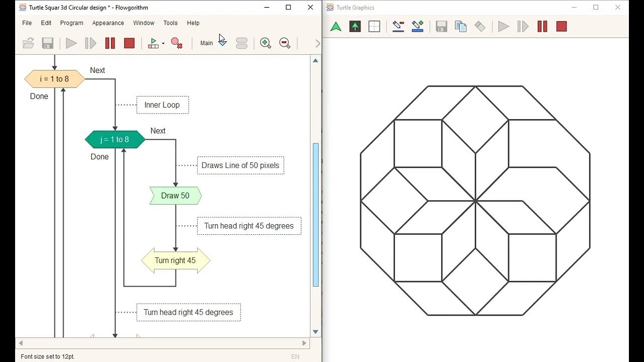Open the Tools menu
This screenshot has height=362, width=644.
[171, 23]
